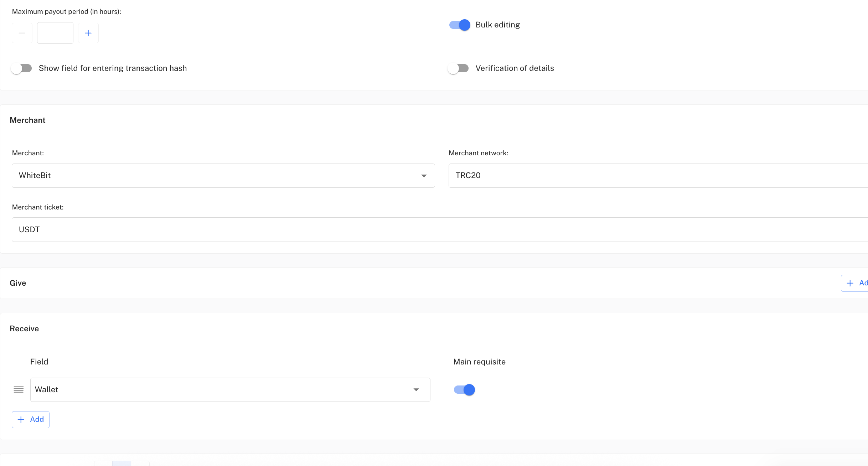This screenshot has width=868, height=466.
Task: Click the plus button to increase payout hours
Action: [x=88, y=33]
